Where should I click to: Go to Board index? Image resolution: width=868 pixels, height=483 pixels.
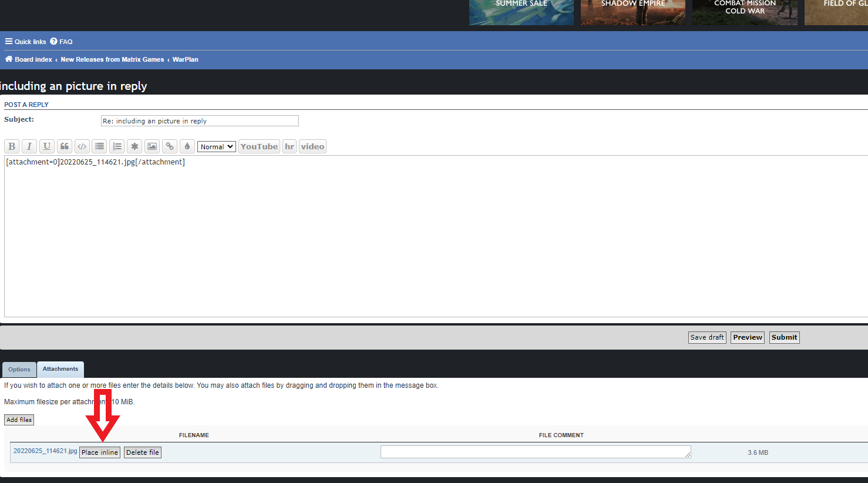[x=29, y=59]
